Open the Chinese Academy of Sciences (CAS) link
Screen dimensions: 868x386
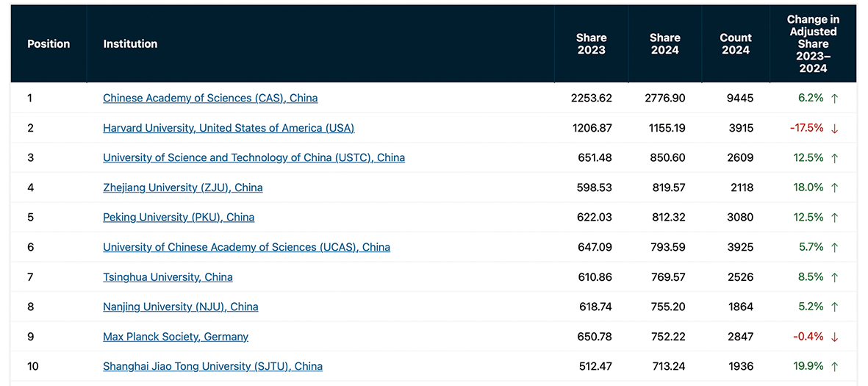[210, 98]
